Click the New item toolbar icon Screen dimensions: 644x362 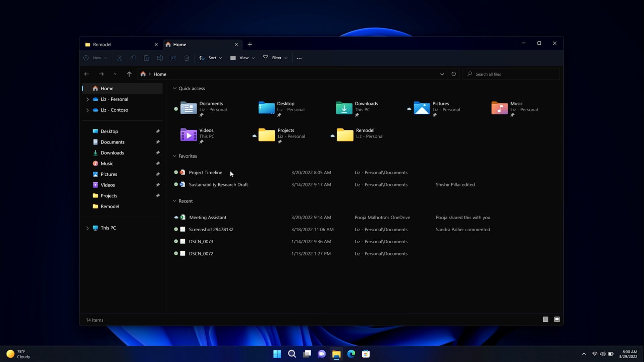[95, 57]
